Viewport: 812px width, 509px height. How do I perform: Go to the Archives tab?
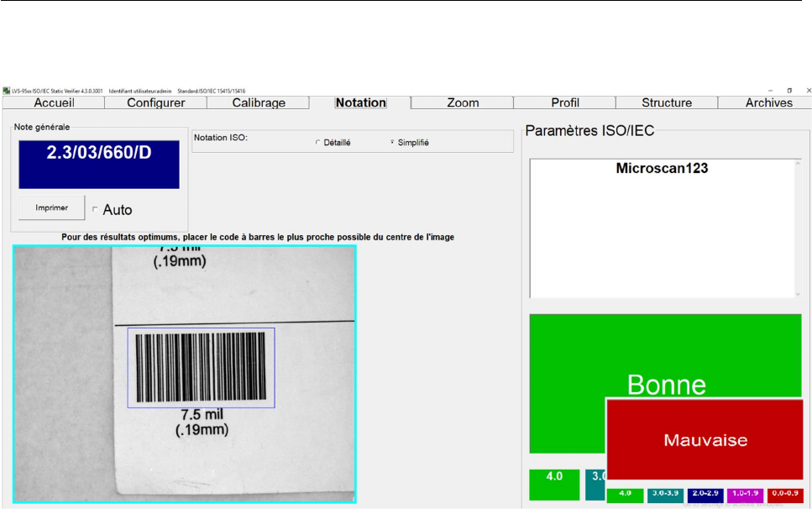(x=768, y=102)
